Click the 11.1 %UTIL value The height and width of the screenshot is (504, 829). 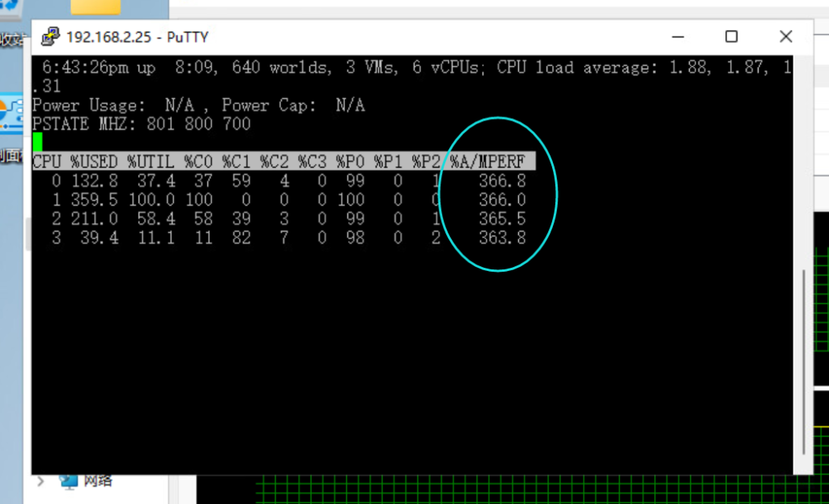tap(156, 238)
